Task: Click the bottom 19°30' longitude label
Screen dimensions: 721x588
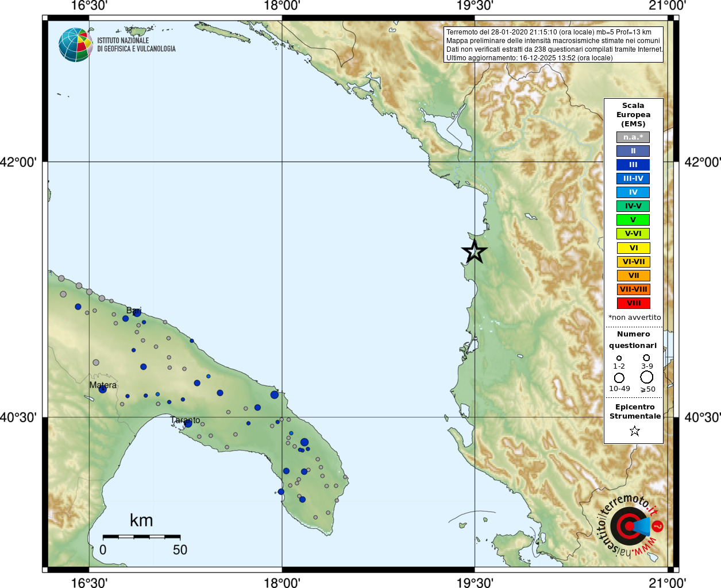Action: click(475, 583)
